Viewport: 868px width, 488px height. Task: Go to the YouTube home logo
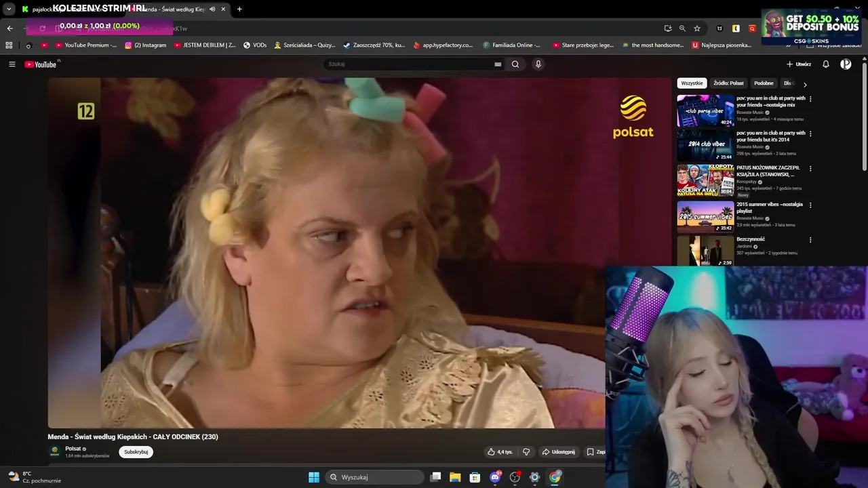pos(41,64)
